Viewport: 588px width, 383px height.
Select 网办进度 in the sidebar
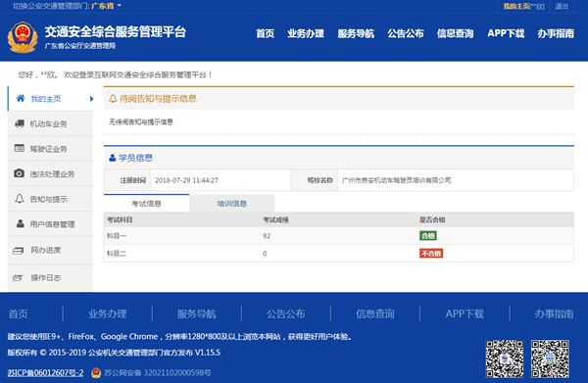50,250
